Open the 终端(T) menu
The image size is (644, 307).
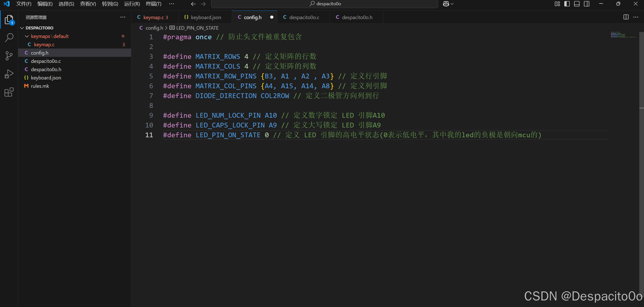tap(153, 4)
